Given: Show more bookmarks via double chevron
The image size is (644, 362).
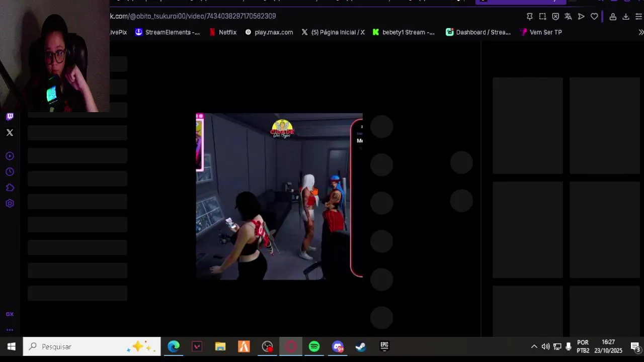Looking at the screenshot, I should click(641, 32).
